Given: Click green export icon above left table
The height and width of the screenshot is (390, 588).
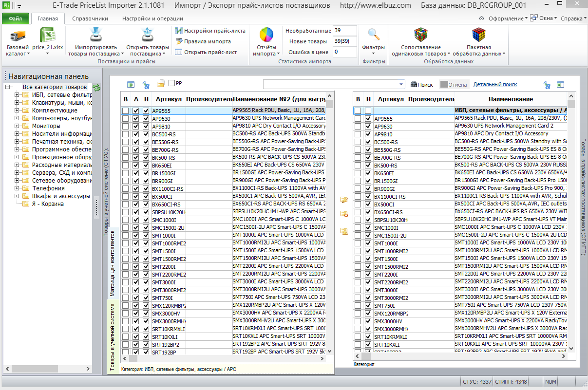Looking at the screenshot, I should coord(131,84).
